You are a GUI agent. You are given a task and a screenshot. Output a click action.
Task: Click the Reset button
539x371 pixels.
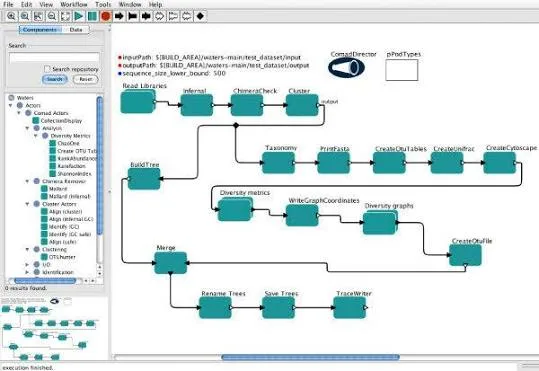pyautogui.click(x=86, y=79)
